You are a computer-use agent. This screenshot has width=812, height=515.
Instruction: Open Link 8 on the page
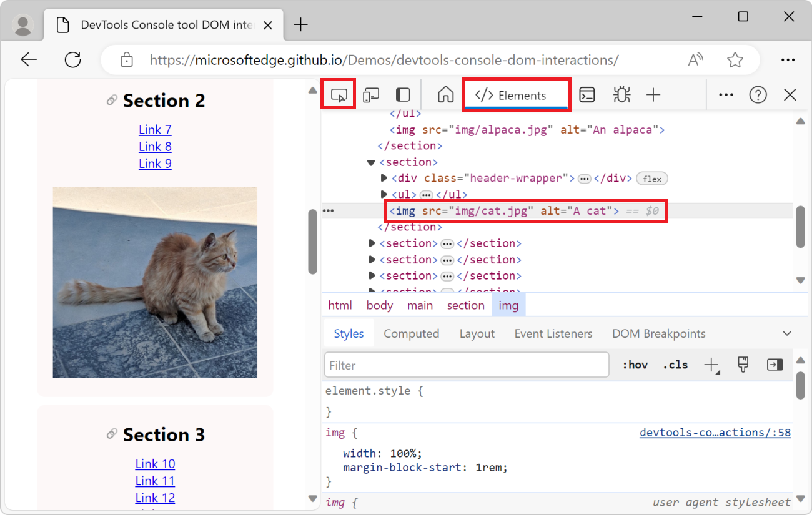point(155,146)
